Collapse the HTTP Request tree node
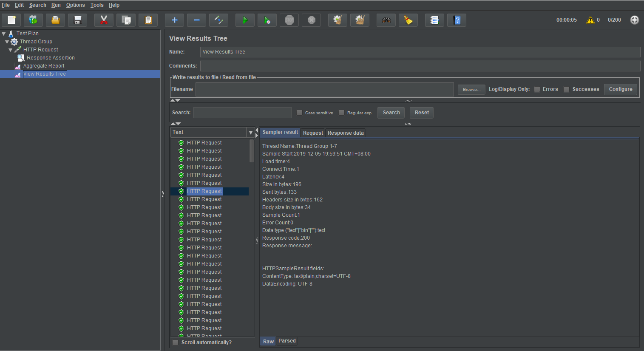This screenshot has height=351, width=644. [x=11, y=50]
